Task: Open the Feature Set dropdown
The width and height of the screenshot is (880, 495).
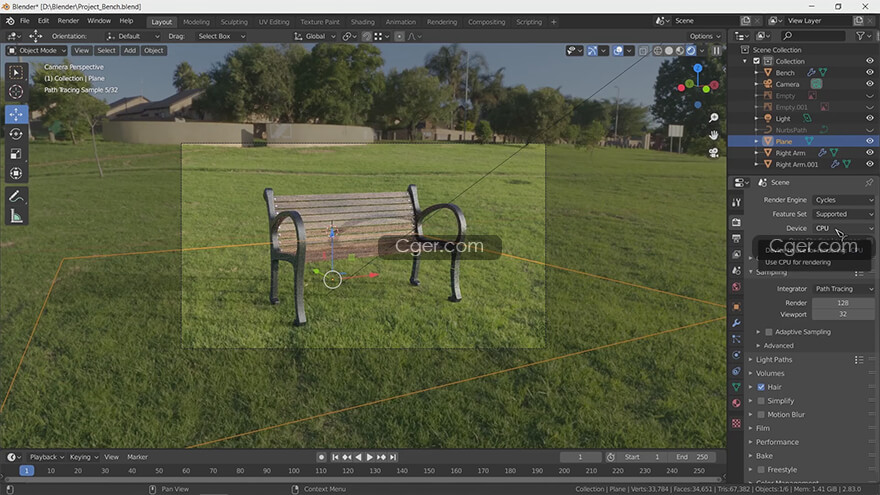Action: coord(844,214)
